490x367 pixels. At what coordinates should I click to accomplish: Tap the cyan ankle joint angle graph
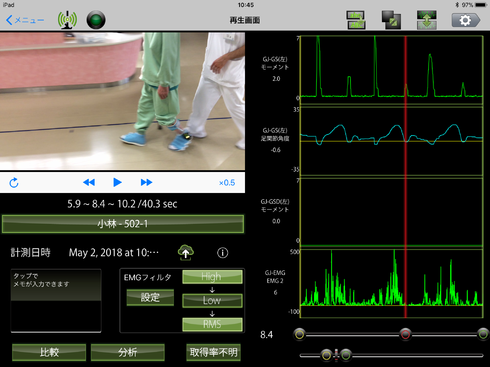click(391, 141)
